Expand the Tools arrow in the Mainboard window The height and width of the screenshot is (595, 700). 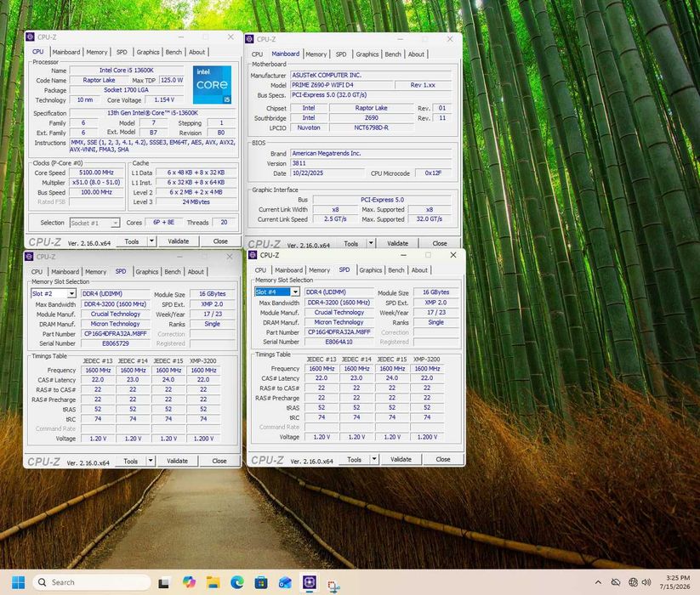coord(371,243)
